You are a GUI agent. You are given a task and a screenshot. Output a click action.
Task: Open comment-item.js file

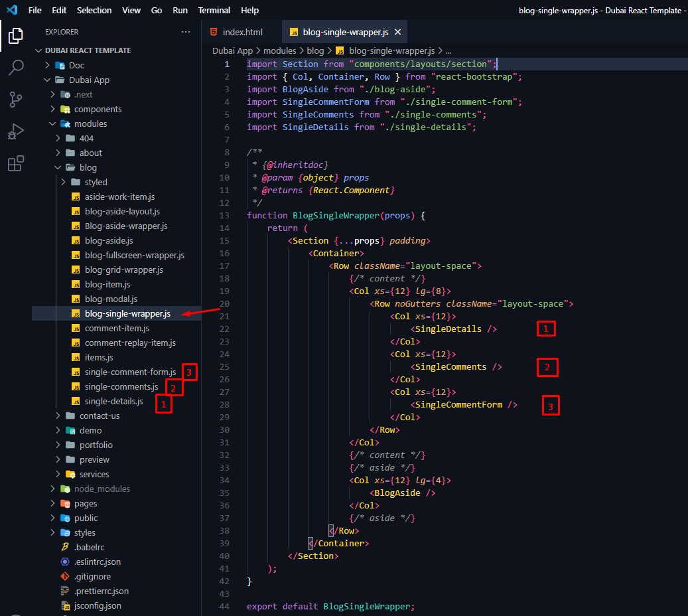pyautogui.click(x=116, y=328)
